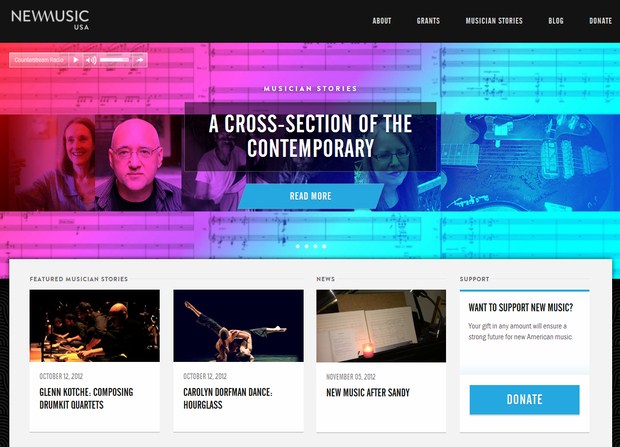
Task: Select the first carousel dot
Action: point(298,246)
